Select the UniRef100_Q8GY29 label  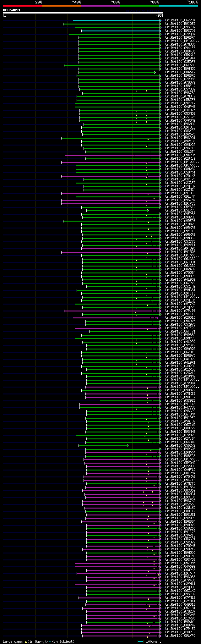[x=180, y=131]
